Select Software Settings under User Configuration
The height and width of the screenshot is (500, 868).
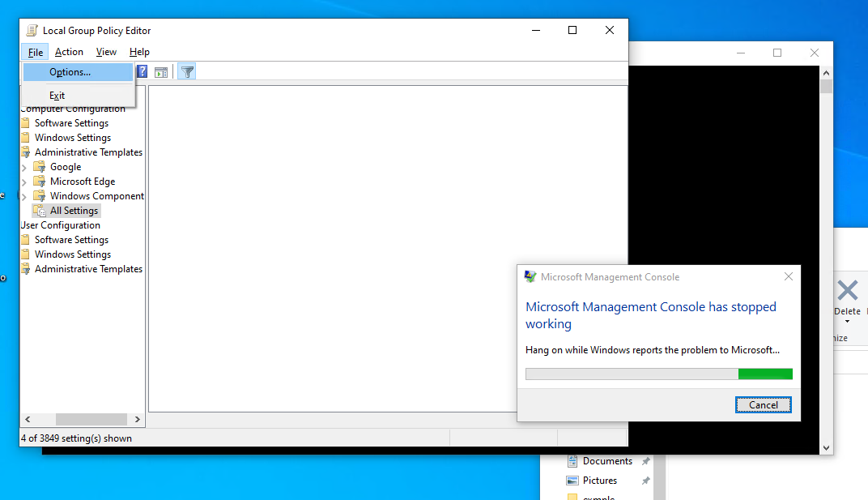coord(71,240)
